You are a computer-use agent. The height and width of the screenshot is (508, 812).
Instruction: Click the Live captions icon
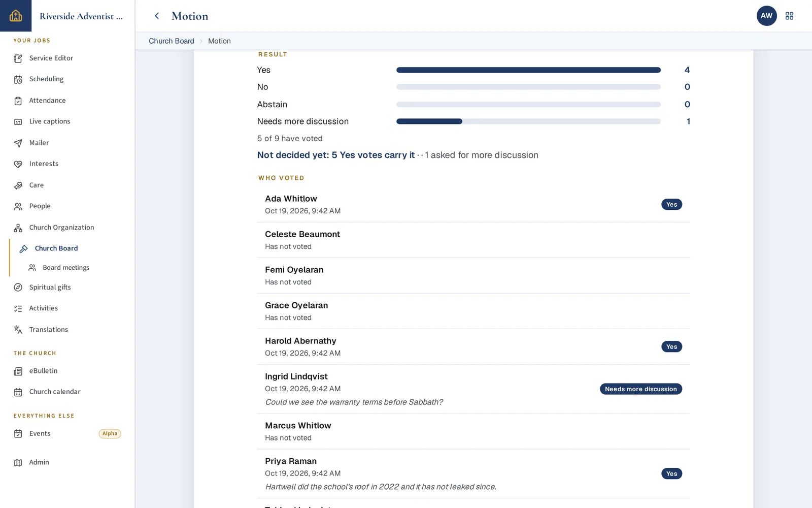18,121
